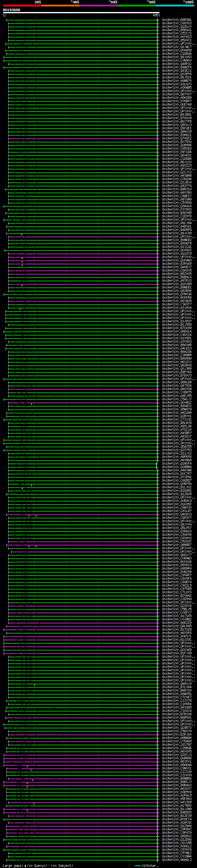The image size is (197, 868).
Task: Open the UniRef100_Q87YK7 hit
Action: pos(176,94)
